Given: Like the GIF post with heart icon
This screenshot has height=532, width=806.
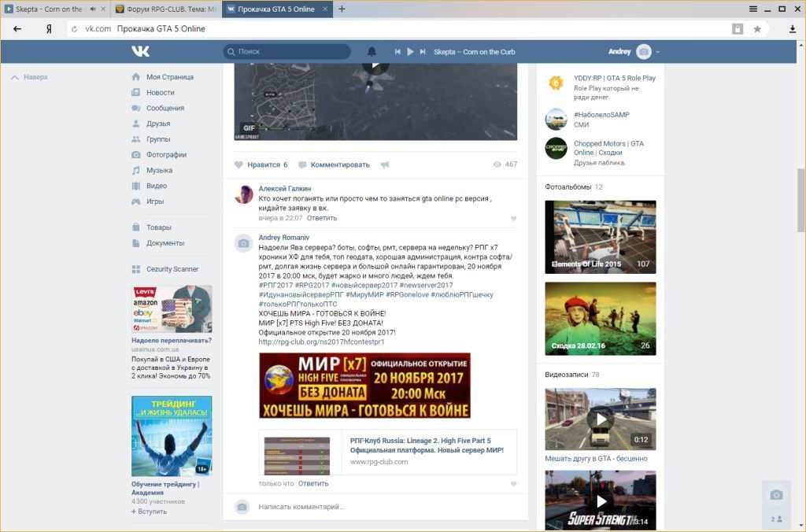Looking at the screenshot, I should pyautogui.click(x=239, y=164).
